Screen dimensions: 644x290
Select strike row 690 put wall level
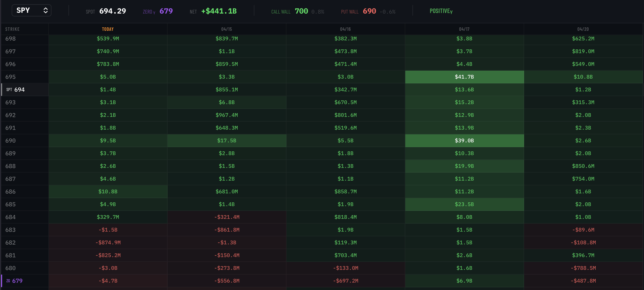[x=11, y=140]
